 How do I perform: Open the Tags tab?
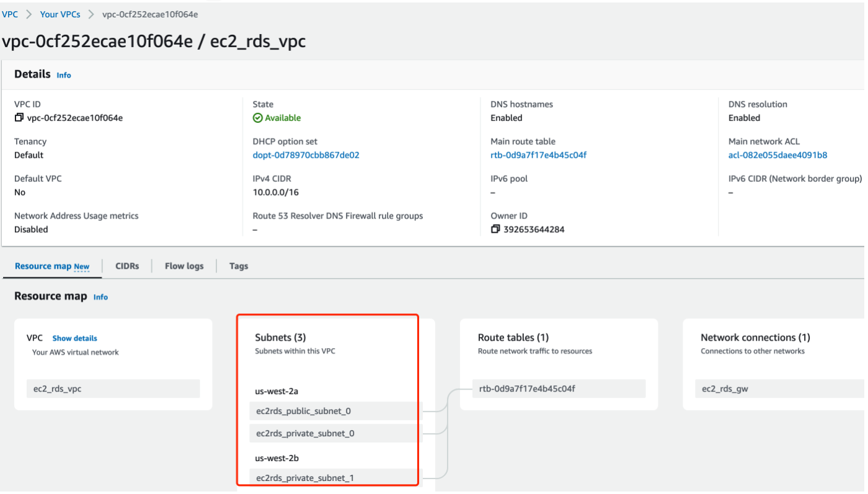coord(239,266)
